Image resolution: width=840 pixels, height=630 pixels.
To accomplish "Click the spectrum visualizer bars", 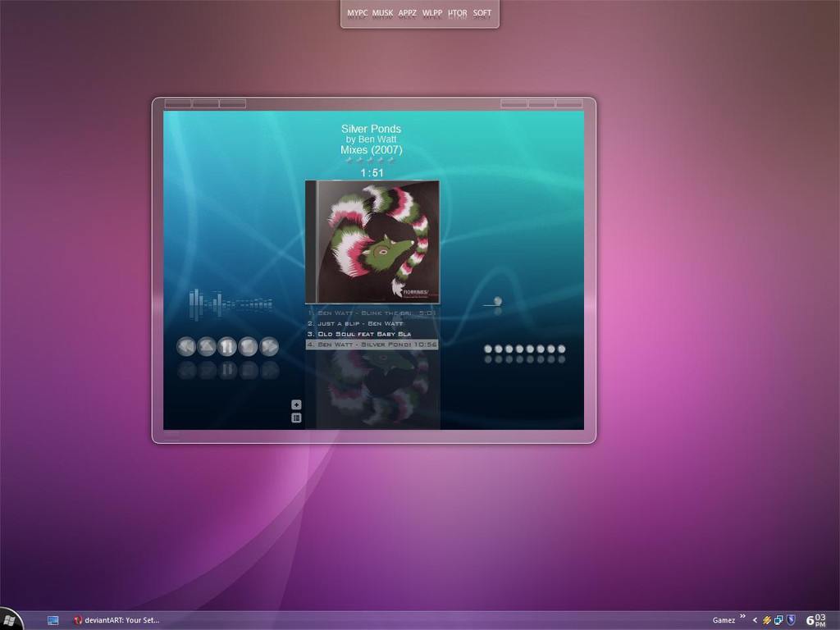I will (x=231, y=304).
